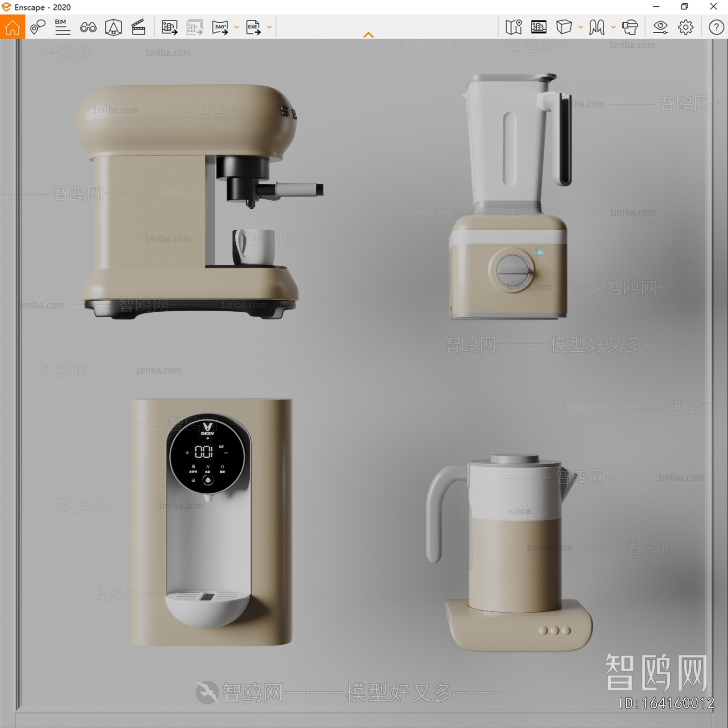728x728 pixels.
Task: Open General Settings gear
Action: click(x=686, y=27)
